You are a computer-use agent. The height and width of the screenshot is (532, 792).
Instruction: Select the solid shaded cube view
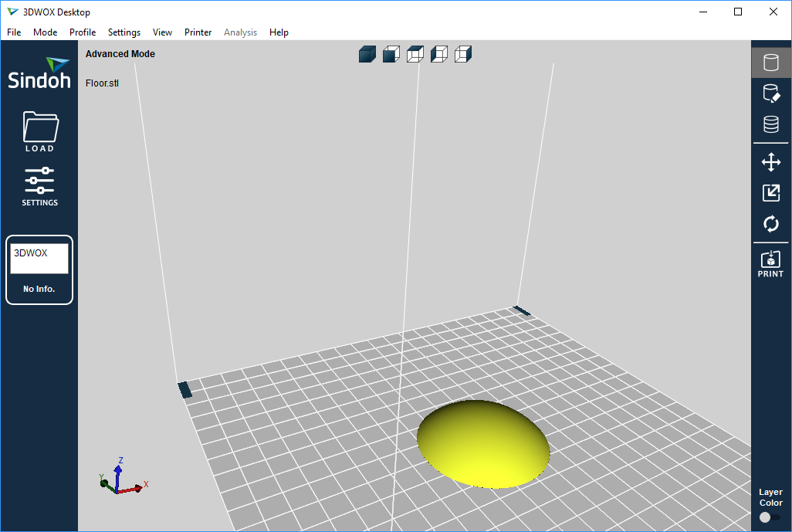point(367,54)
